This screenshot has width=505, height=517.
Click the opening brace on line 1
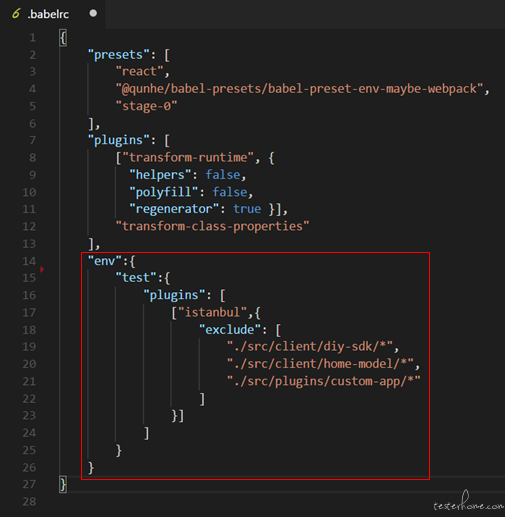point(63,37)
